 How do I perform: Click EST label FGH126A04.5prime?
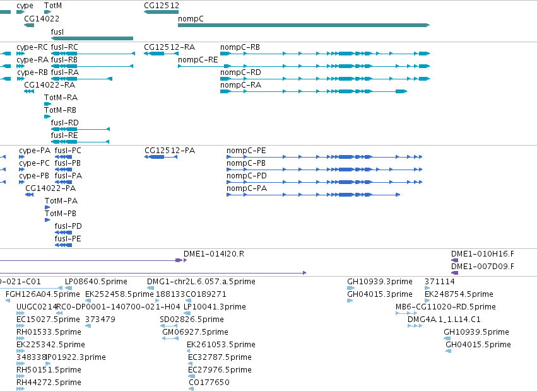(x=43, y=294)
